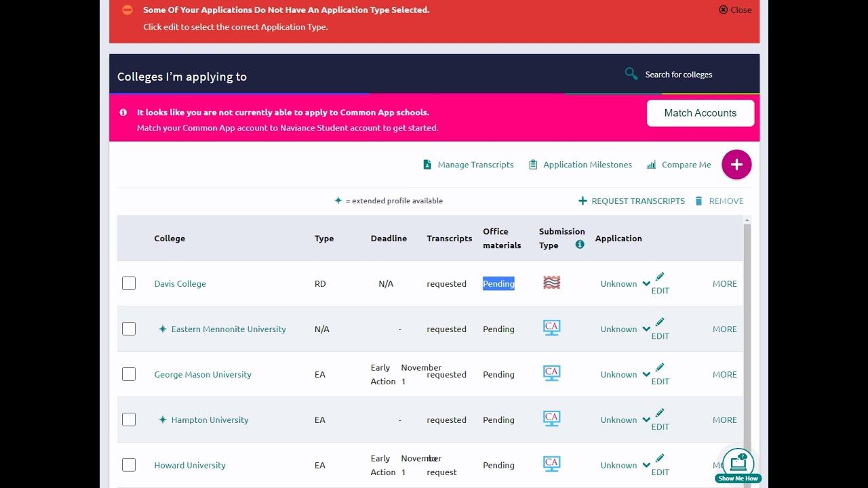Click the red alert warning icon

(127, 9)
